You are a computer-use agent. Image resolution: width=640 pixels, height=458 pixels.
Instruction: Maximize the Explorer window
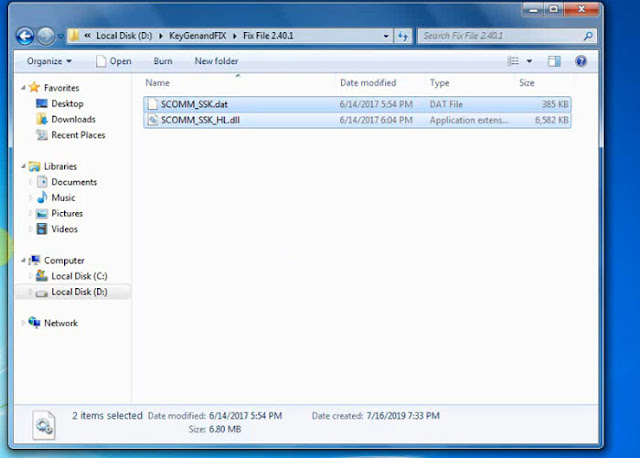pyautogui.click(x=553, y=9)
